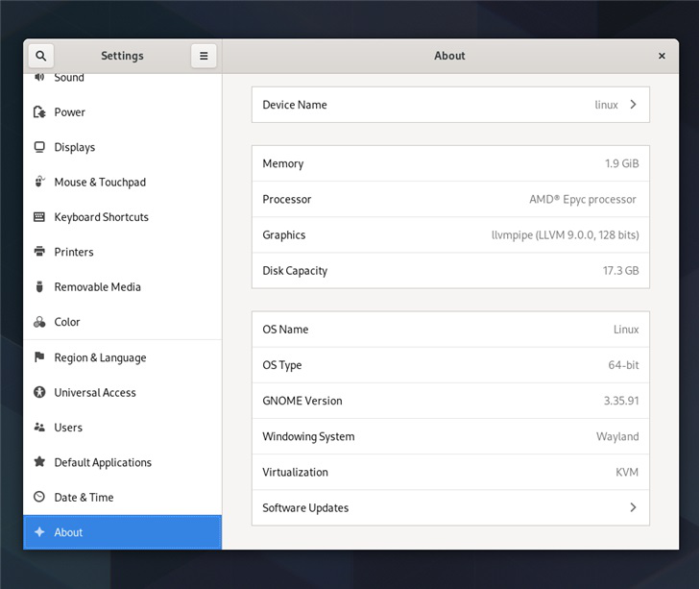Click the Processor value AMD Epyc processor
Viewport: 700px width, 589px height.
tap(583, 199)
